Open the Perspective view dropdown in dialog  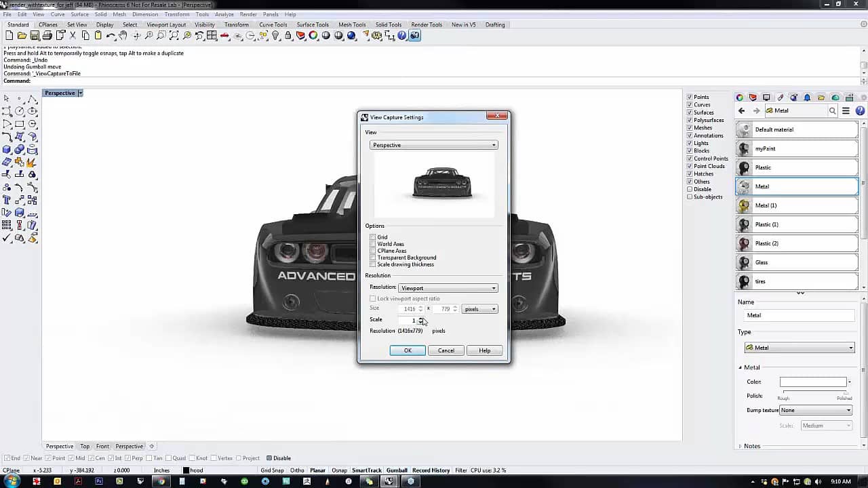click(x=434, y=145)
